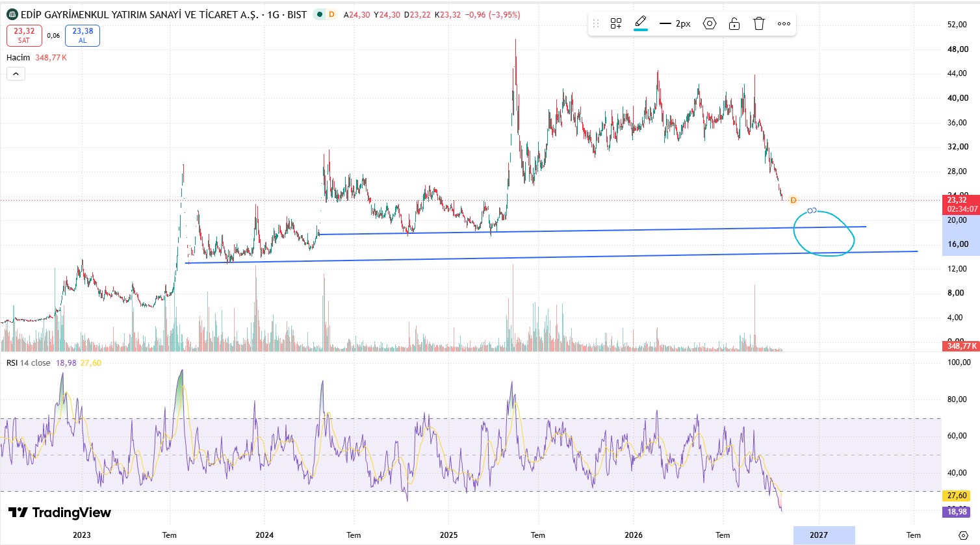Delete the selected drawing with trash icon
980x545 pixels.
click(759, 24)
